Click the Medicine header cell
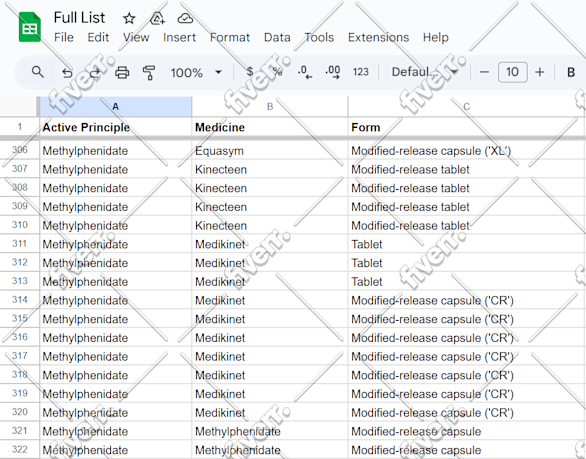This screenshot has height=459, width=586. point(270,127)
